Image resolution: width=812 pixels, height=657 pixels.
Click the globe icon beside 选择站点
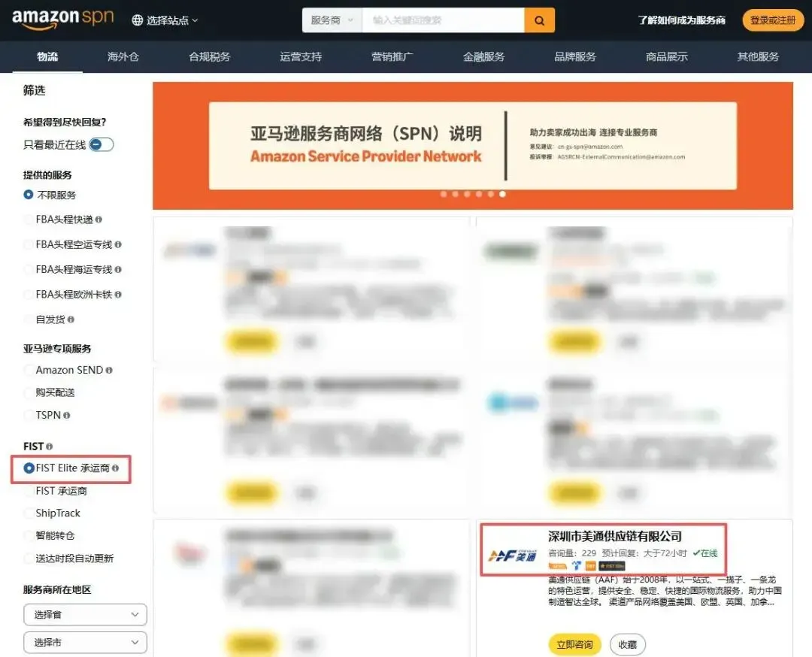[138, 20]
